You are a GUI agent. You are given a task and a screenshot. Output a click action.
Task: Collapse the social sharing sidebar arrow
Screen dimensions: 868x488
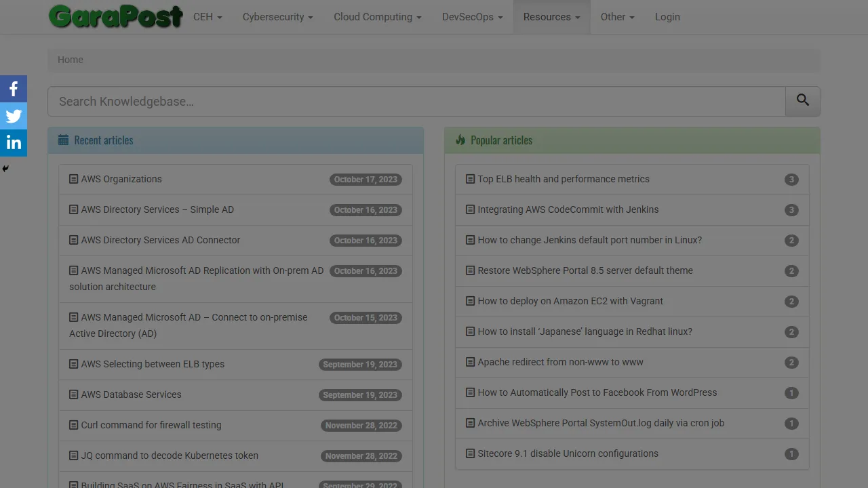(x=5, y=168)
